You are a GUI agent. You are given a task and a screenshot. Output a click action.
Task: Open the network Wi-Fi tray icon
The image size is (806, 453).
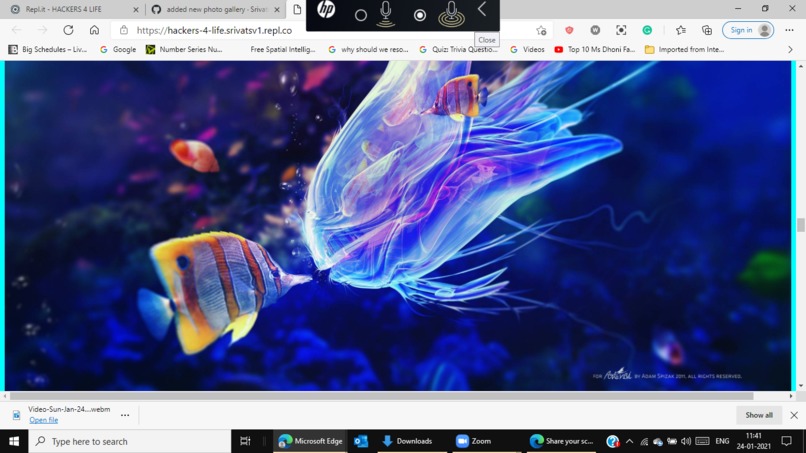[644, 441]
